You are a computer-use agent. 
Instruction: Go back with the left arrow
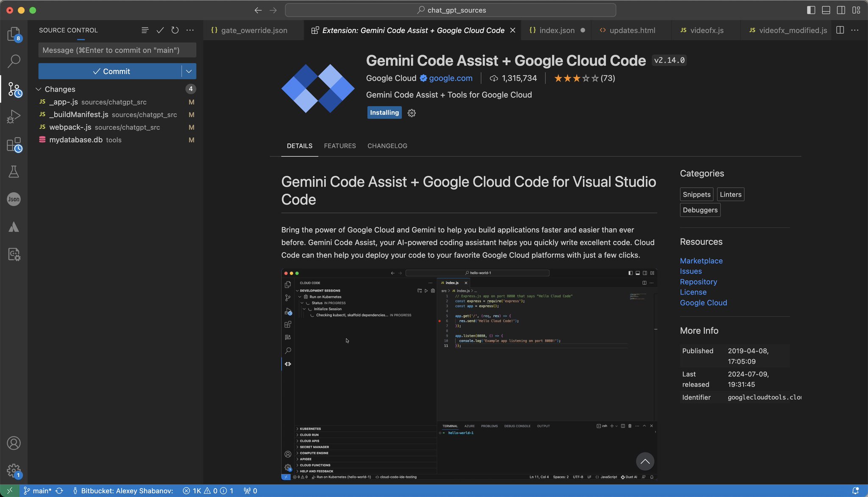point(258,10)
